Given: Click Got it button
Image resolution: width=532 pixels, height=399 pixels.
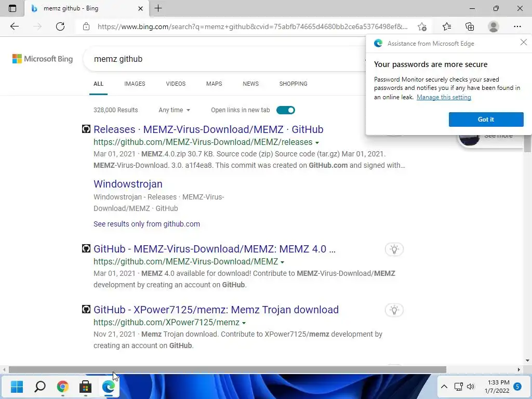Looking at the screenshot, I should pos(486,119).
